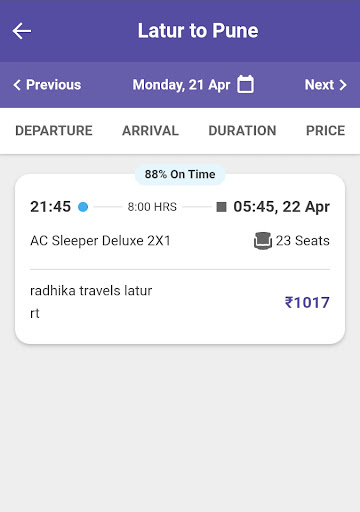Tap the AC Sleeper Deluxe 2X1 bus type
Viewport: 360px width, 512px height.
pyautogui.click(x=100, y=241)
